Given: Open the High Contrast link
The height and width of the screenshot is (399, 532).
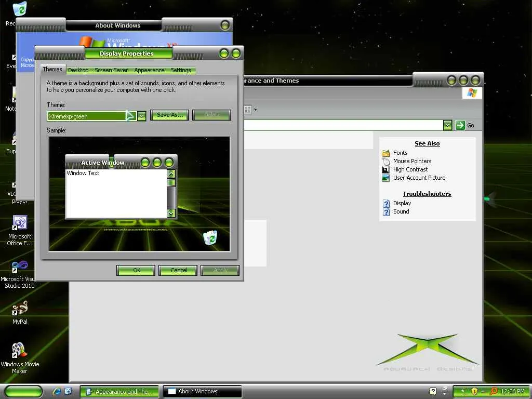Looking at the screenshot, I should [410, 170].
